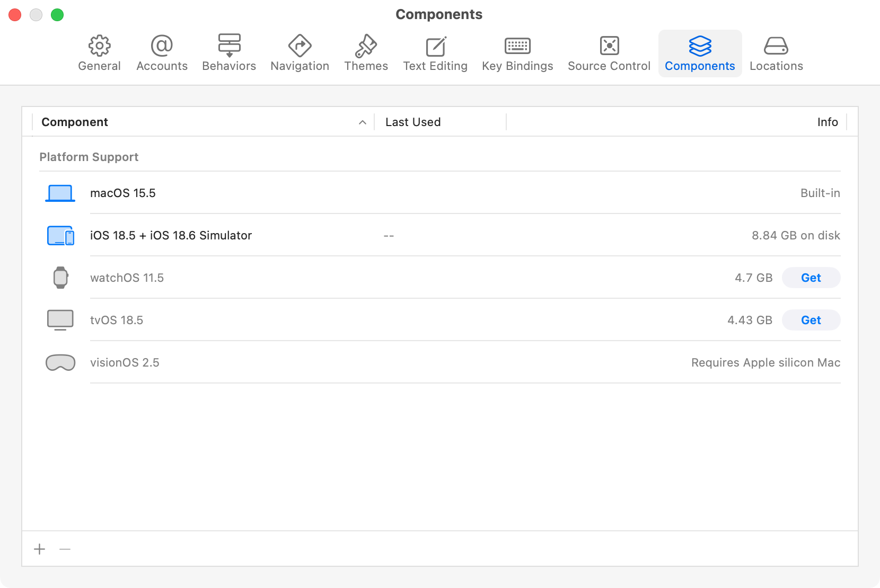Image resolution: width=880 pixels, height=588 pixels.
Task: Select the macOS 15.5 row text
Action: point(123,193)
